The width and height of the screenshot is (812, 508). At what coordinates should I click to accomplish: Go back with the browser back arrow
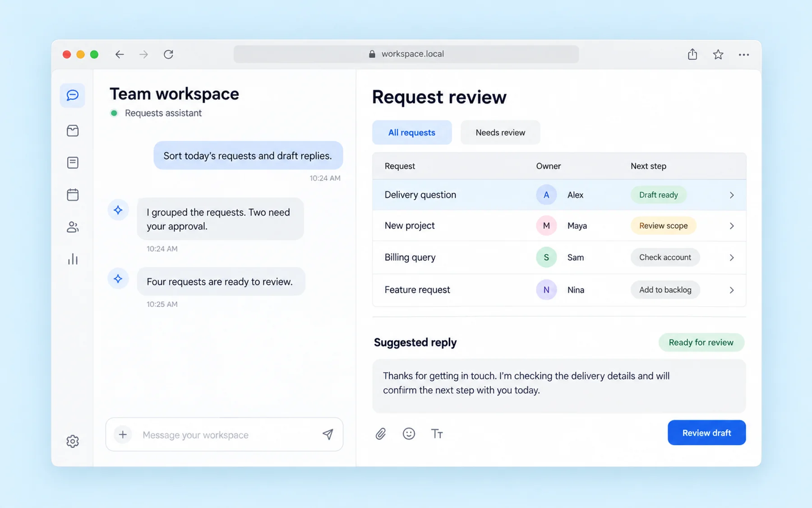tap(119, 55)
